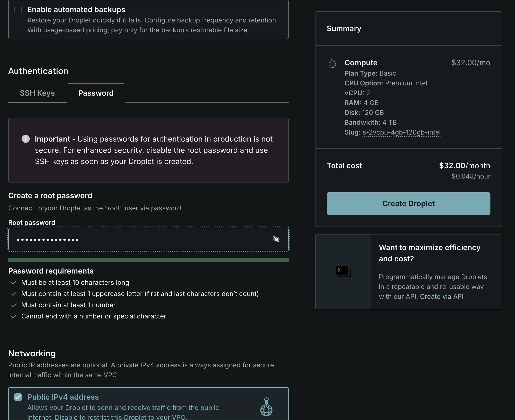Uncheck the Public IPv4 address checkbox

click(x=18, y=397)
